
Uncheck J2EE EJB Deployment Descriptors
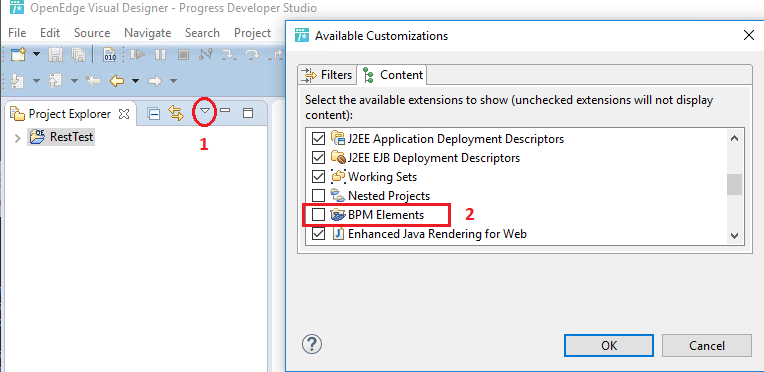(x=318, y=158)
